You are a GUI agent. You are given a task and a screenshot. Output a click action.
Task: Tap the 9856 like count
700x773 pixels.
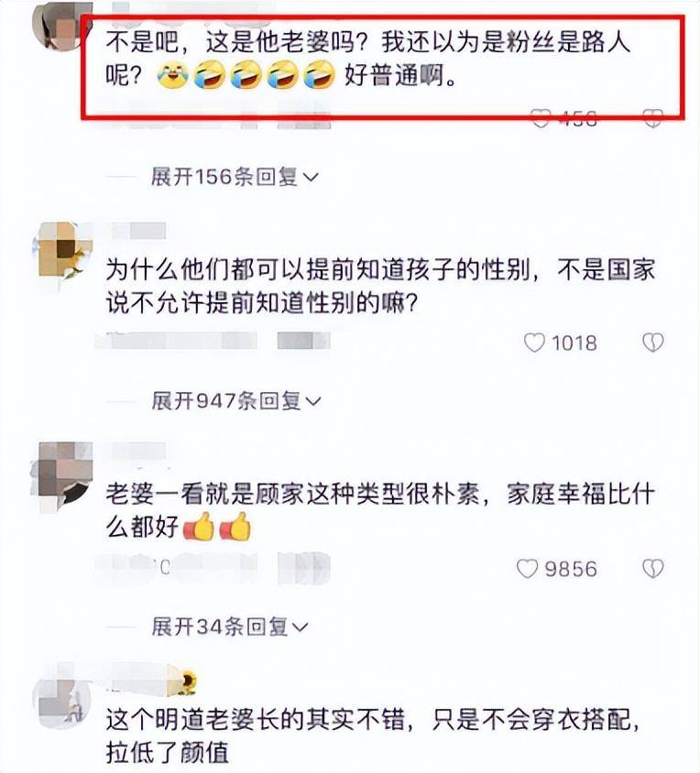coord(571,569)
